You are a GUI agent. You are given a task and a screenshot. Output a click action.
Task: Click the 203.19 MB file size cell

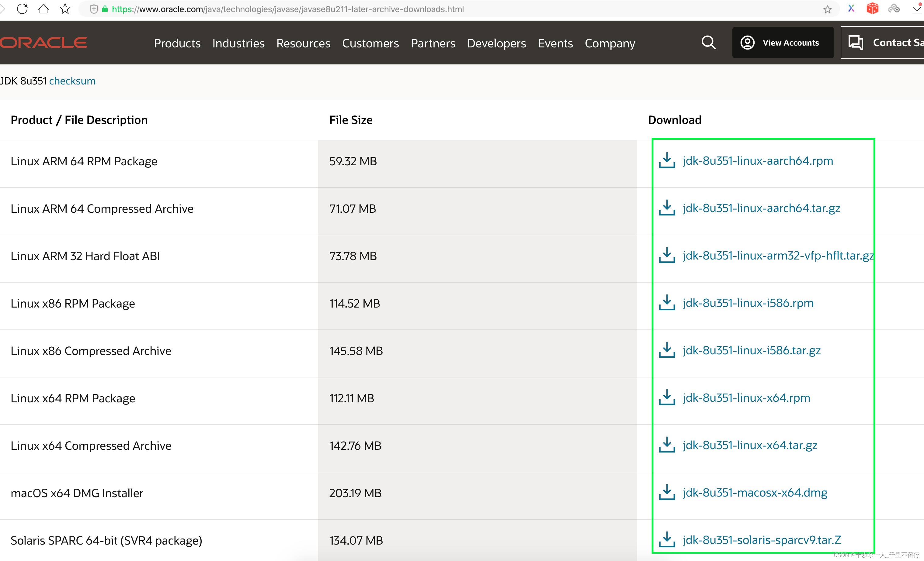(x=478, y=495)
